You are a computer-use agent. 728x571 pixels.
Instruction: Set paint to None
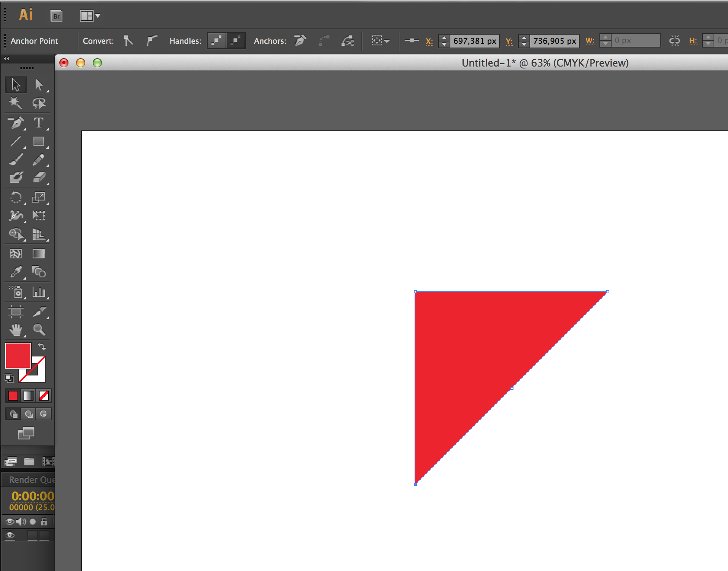click(44, 396)
